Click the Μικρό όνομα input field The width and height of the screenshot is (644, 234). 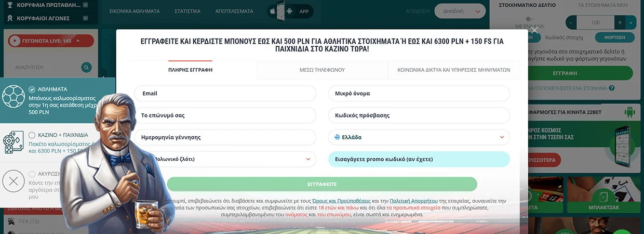pos(419,94)
